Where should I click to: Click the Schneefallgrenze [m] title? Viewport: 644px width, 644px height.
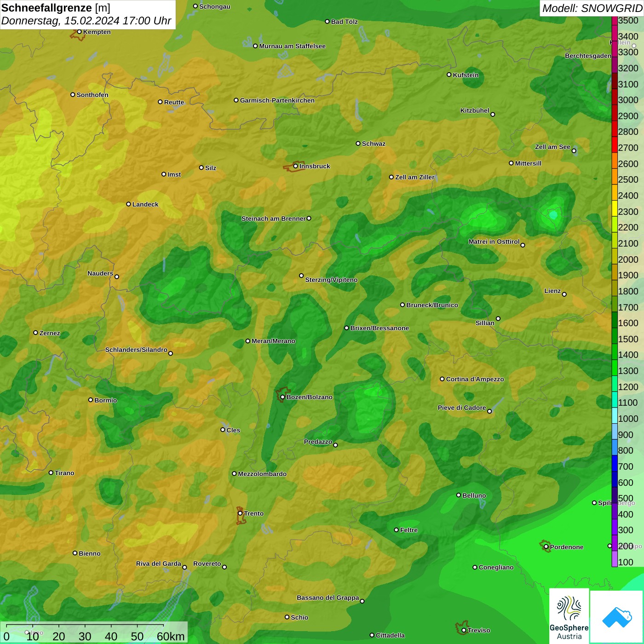coord(56,8)
